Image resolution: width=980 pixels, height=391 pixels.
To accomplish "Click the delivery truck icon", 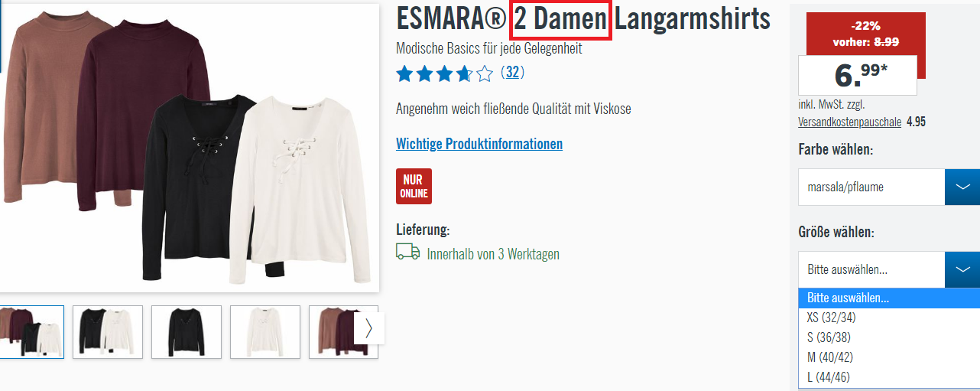I will pyautogui.click(x=407, y=252).
